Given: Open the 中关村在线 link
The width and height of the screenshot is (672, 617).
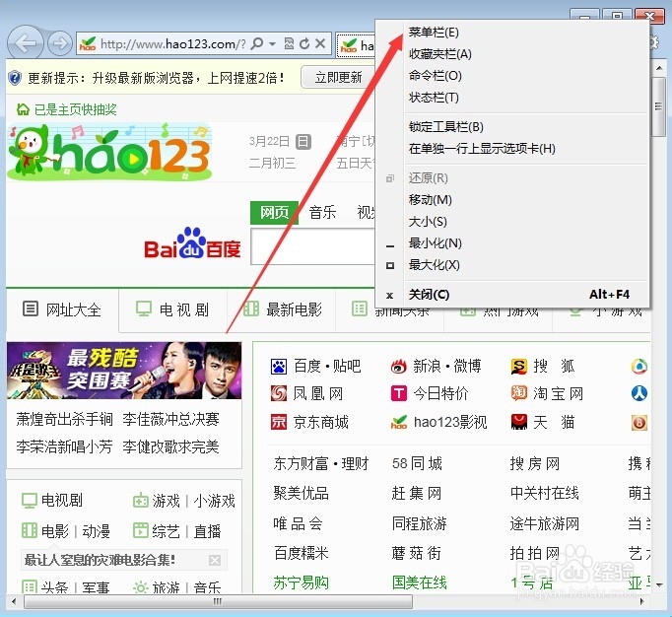Looking at the screenshot, I should pyautogui.click(x=545, y=493).
